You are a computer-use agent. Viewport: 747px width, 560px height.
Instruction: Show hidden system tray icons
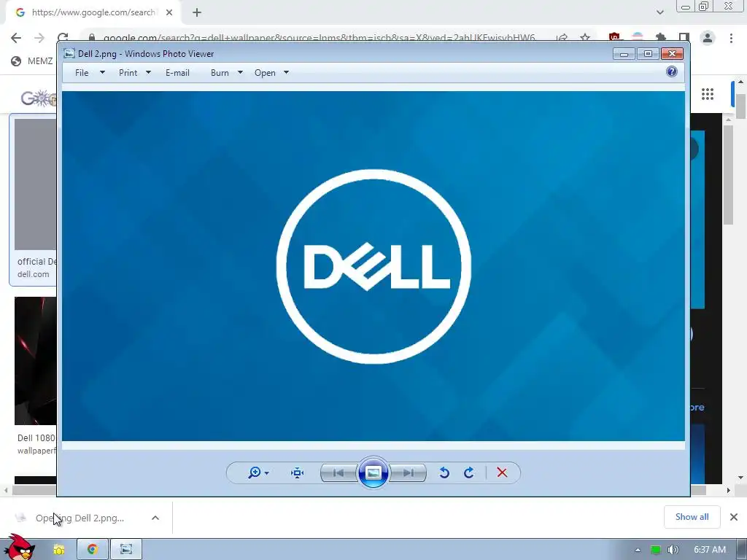coord(638,550)
